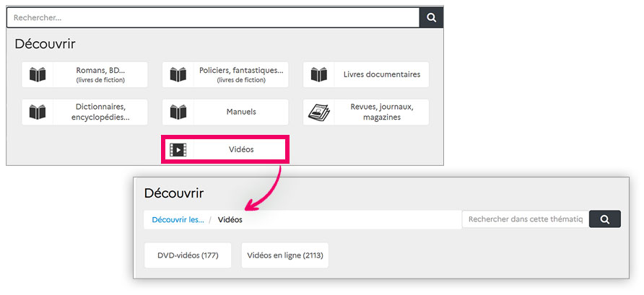Click the film strip icon beside Vidéos
Viewport: 644px width, 295px height.
pyautogui.click(x=178, y=150)
